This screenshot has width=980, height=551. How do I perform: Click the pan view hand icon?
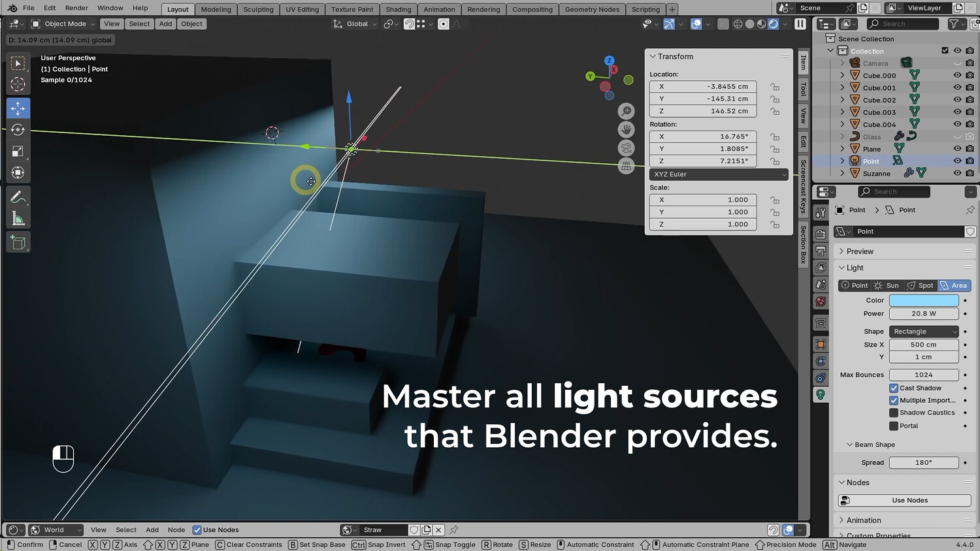627,129
